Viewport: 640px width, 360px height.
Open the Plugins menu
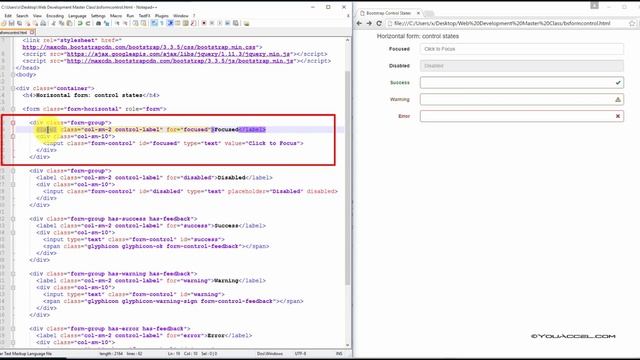[x=162, y=16]
